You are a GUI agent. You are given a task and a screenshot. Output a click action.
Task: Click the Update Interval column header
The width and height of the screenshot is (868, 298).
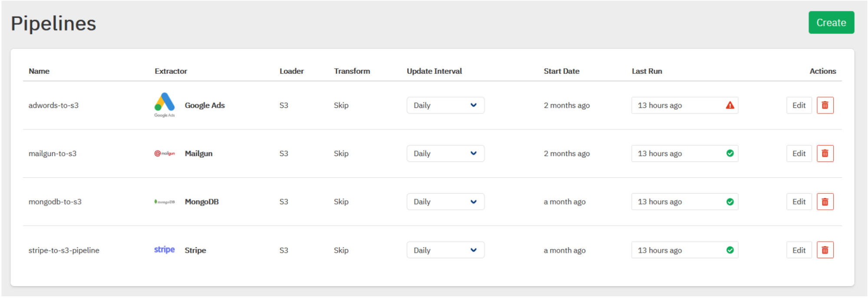tap(434, 71)
